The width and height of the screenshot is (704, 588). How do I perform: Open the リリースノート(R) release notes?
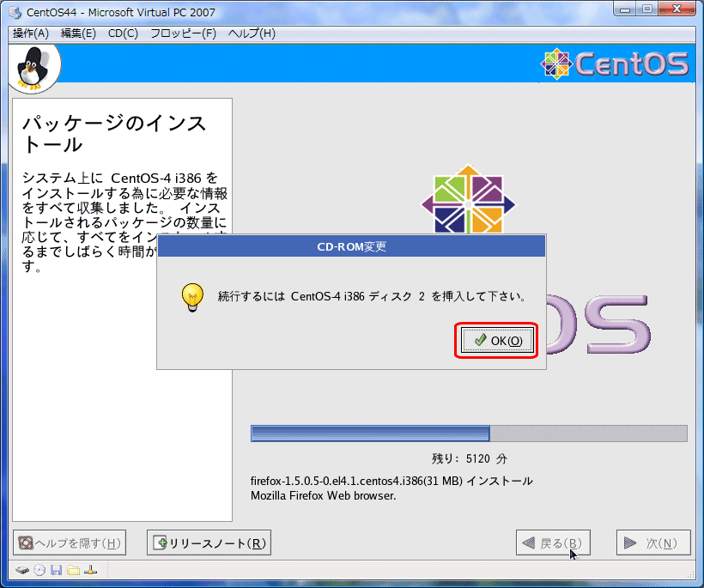point(209,543)
